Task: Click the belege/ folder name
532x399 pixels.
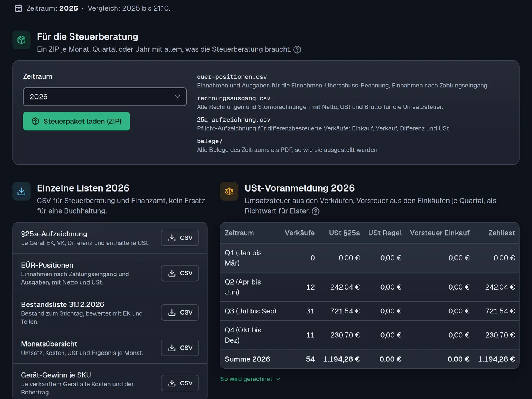Action: click(210, 141)
